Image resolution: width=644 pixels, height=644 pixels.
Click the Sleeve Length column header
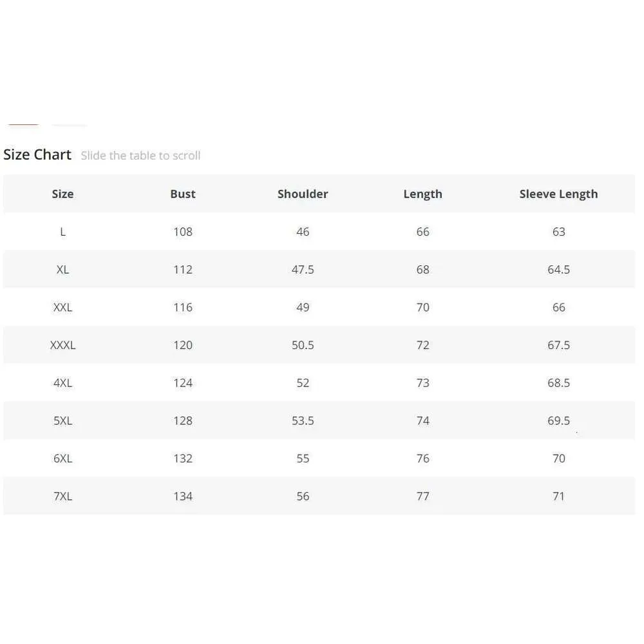coord(558,194)
